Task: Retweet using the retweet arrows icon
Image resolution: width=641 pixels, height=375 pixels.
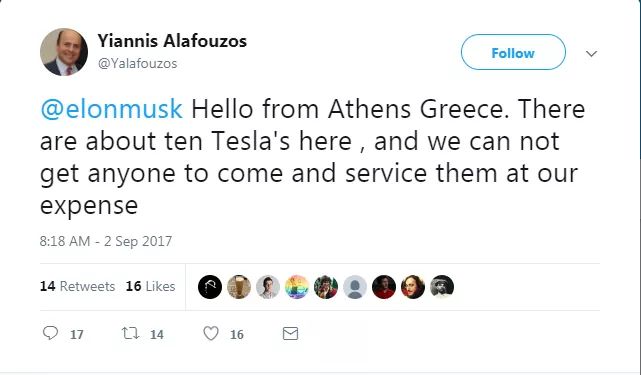Action: click(130, 334)
